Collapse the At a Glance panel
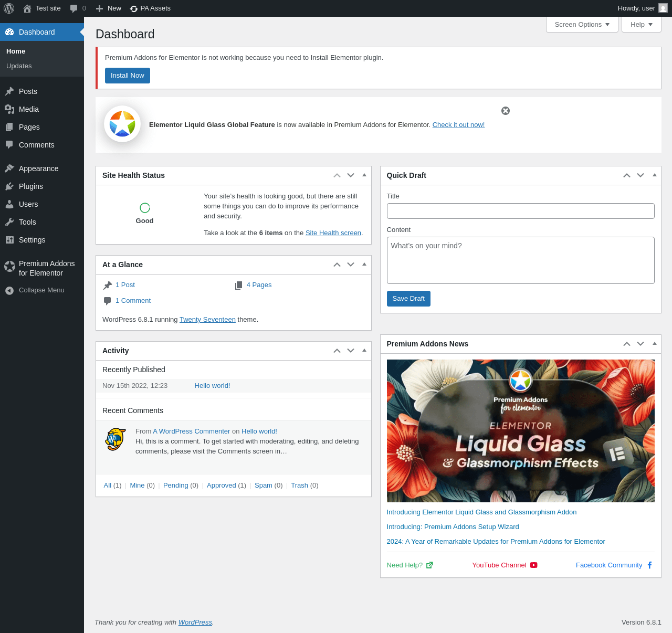The image size is (672, 633). click(364, 265)
